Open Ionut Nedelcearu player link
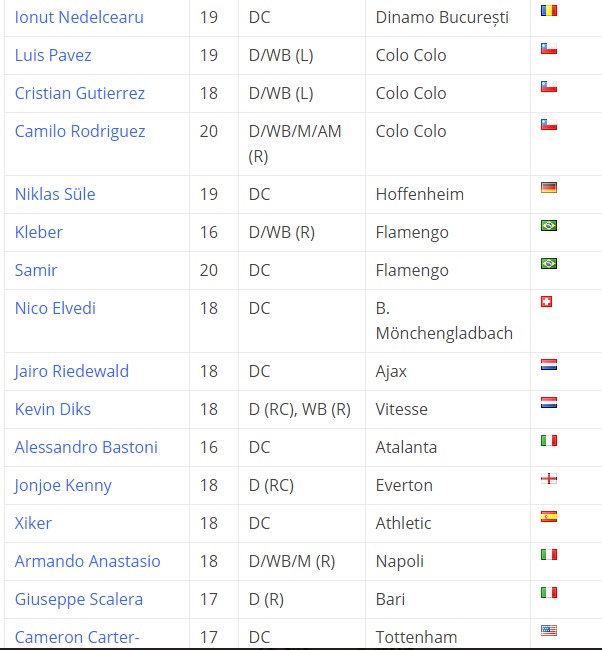The height and width of the screenshot is (650, 602). [79, 17]
